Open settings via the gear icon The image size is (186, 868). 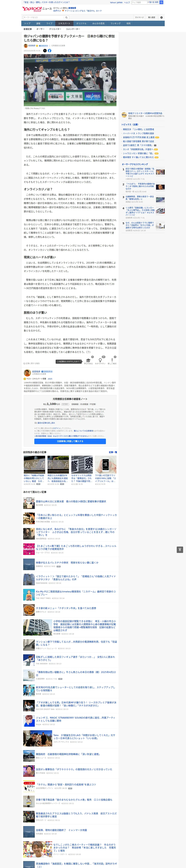tap(161, 18)
